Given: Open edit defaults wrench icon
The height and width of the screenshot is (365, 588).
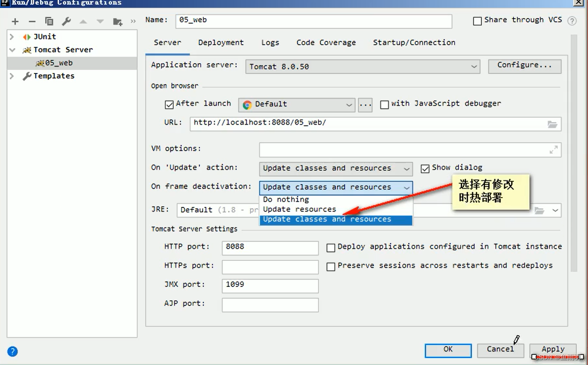Looking at the screenshot, I should [66, 21].
